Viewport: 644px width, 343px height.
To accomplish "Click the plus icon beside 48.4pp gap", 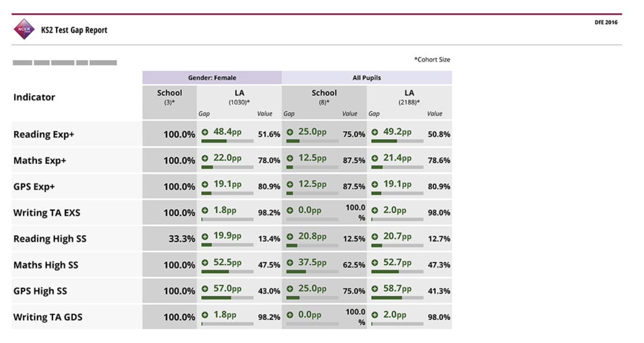I will pos(205,132).
